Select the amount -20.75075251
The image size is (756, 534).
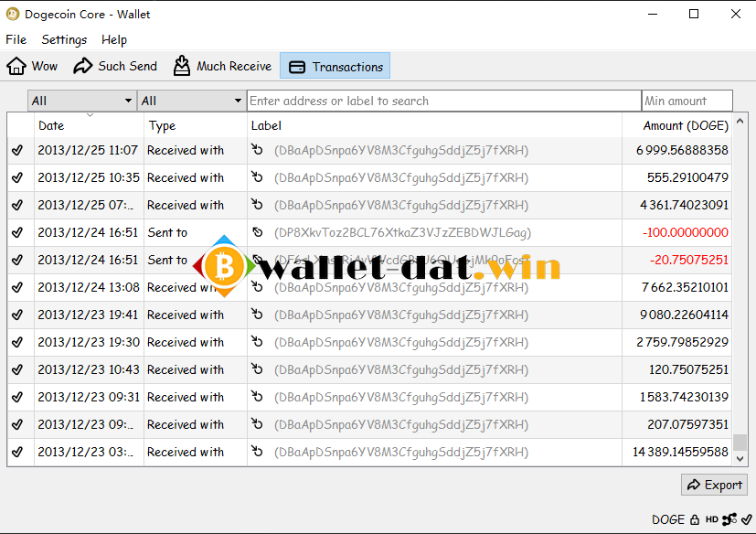click(688, 260)
